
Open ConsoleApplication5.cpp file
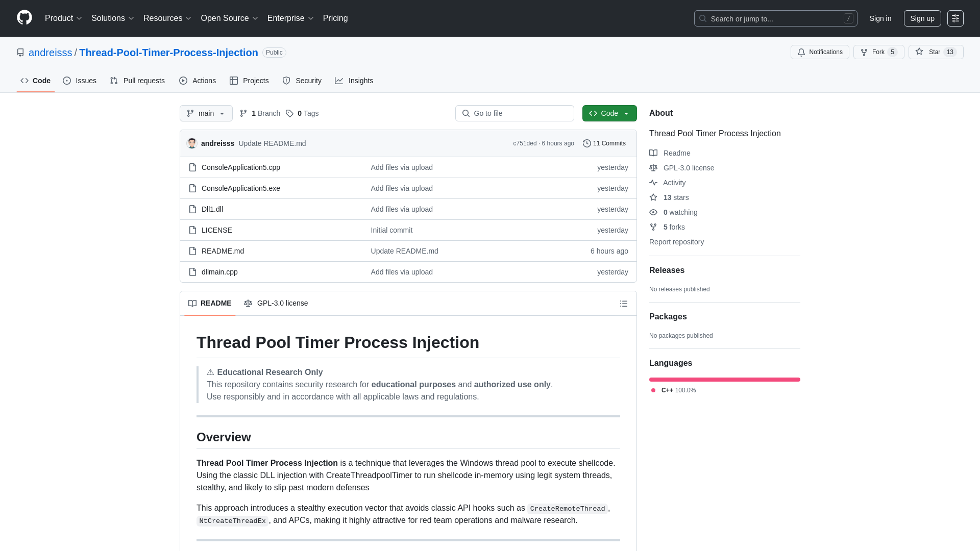(241, 167)
